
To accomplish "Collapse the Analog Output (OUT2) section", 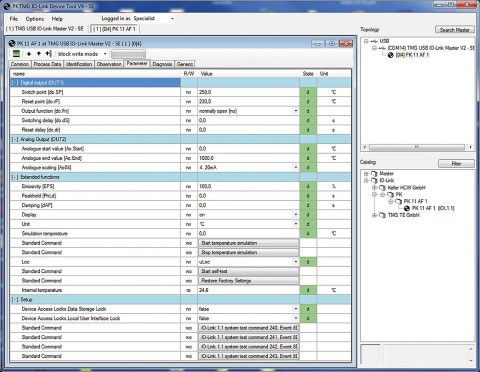I will (x=15, y=139).
